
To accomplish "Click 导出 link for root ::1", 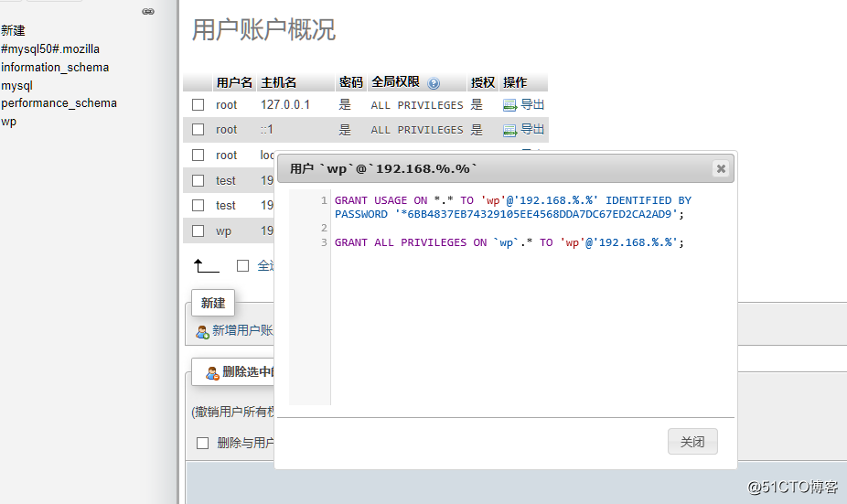I will [532, 129].
